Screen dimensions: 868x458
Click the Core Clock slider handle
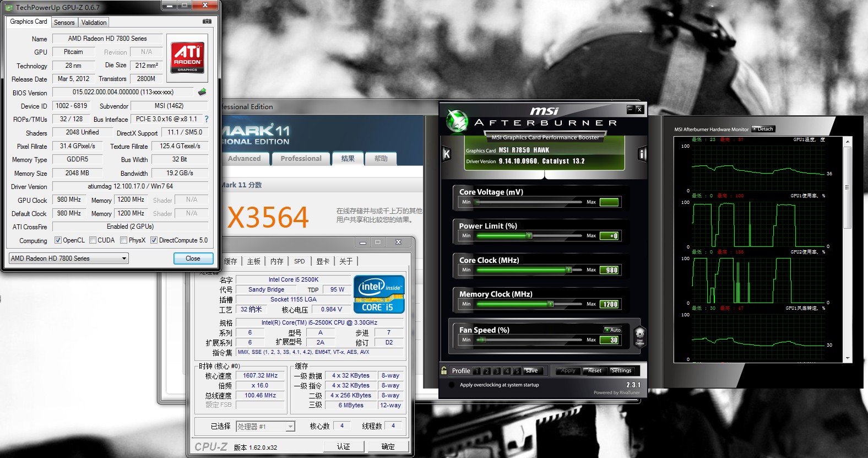[569, 270]
